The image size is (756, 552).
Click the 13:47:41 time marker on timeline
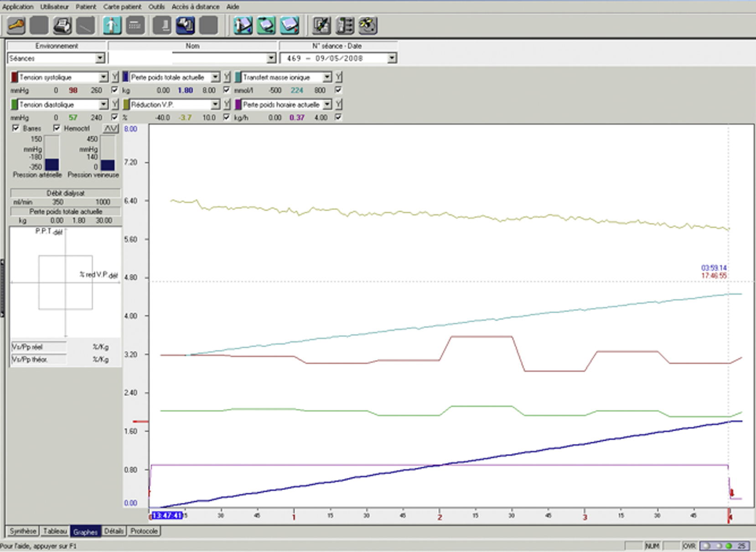167,516
